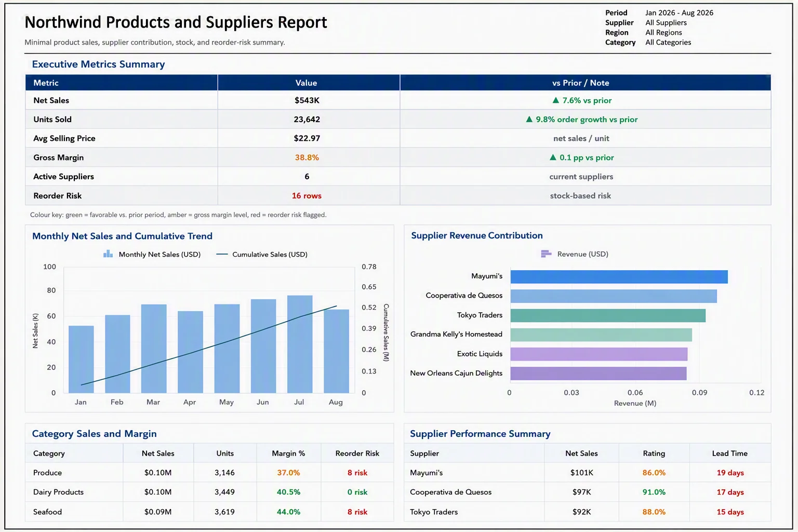The width and height of the screenshot is (798, 532).
Task: Click the 91.0% Cooperativa de Quesos rating
Action: click(x=654, y=491)
